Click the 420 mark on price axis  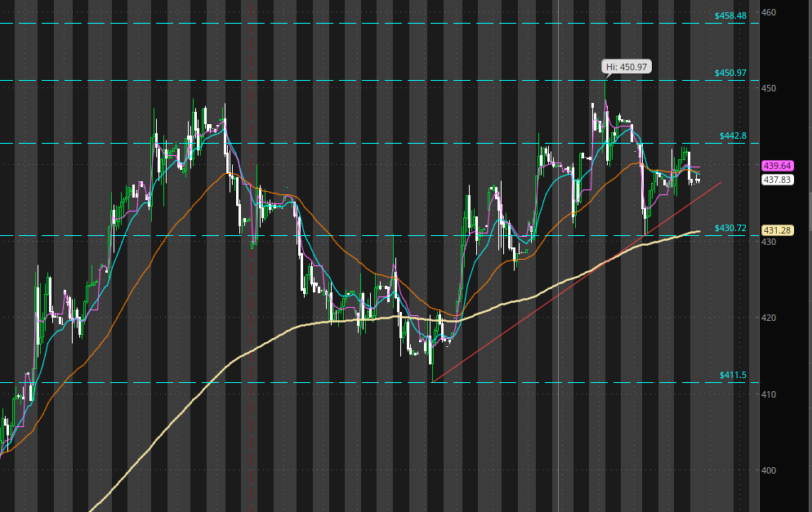(x=769, y=318)
